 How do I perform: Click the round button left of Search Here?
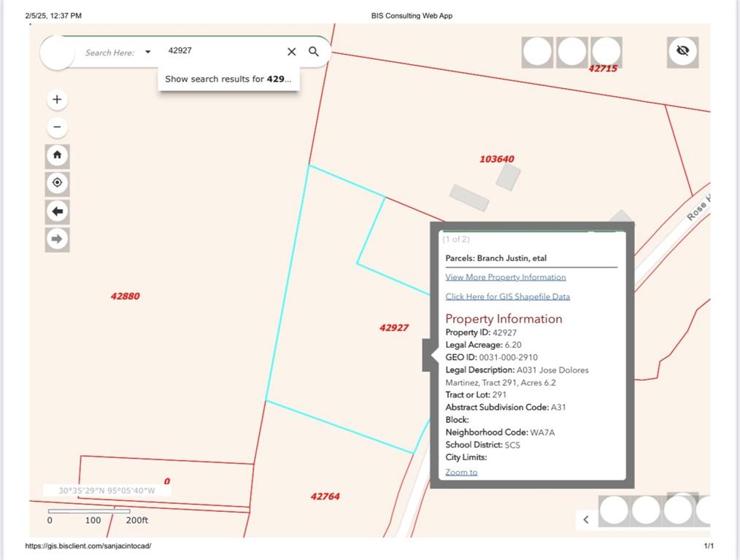click(57, 52)
